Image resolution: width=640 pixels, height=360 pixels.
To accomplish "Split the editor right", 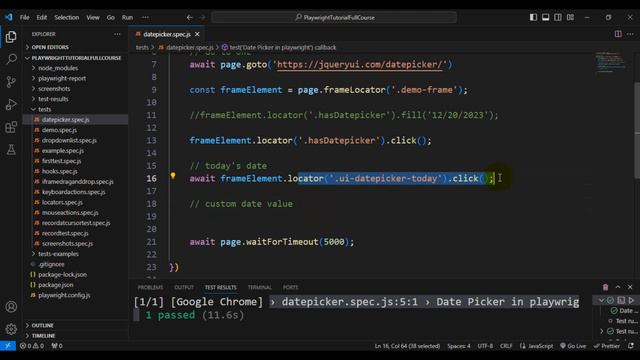I will click(618, 34).
